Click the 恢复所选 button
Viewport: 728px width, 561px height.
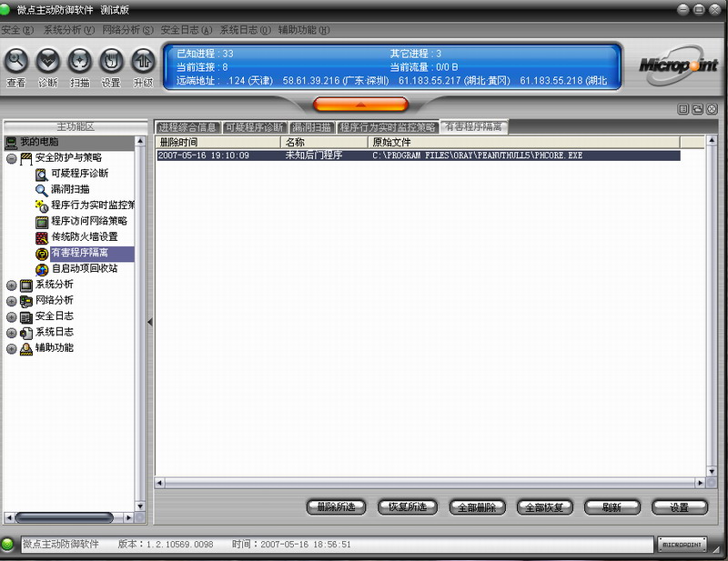[x=408, y=507]
